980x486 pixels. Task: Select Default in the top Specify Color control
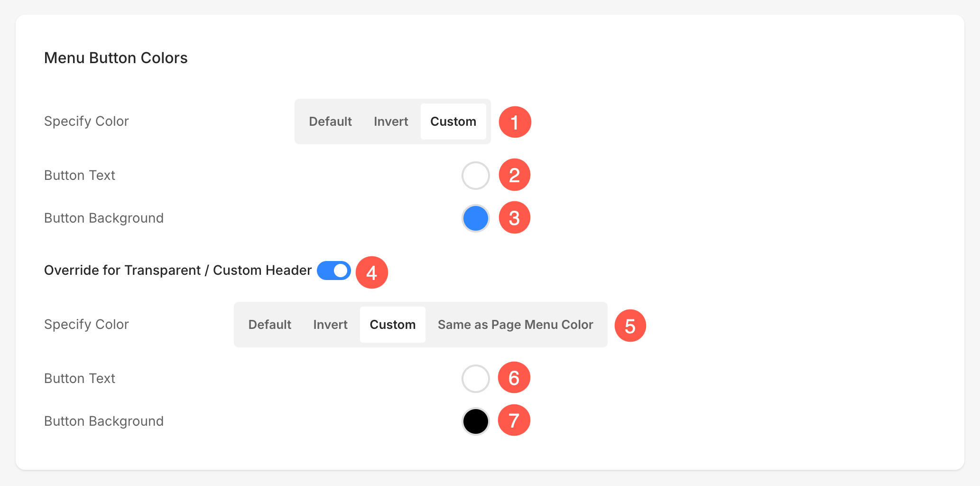click(x=330, y=121)
